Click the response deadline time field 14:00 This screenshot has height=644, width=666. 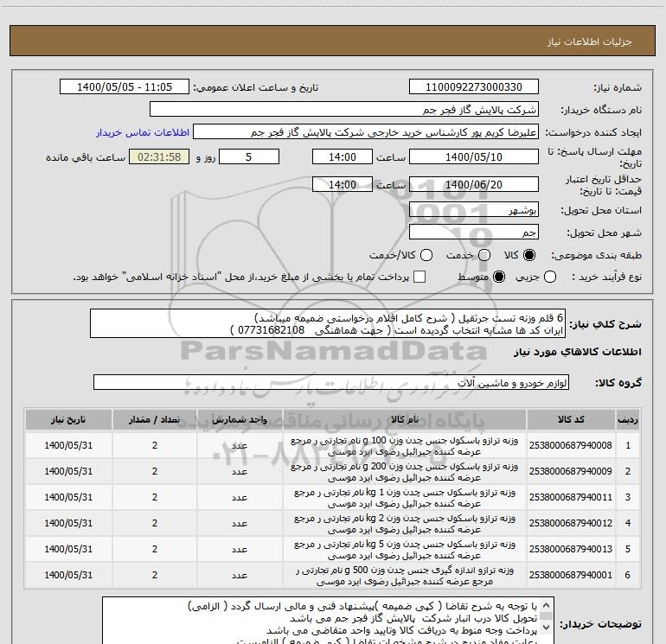(x=342, y=157)
